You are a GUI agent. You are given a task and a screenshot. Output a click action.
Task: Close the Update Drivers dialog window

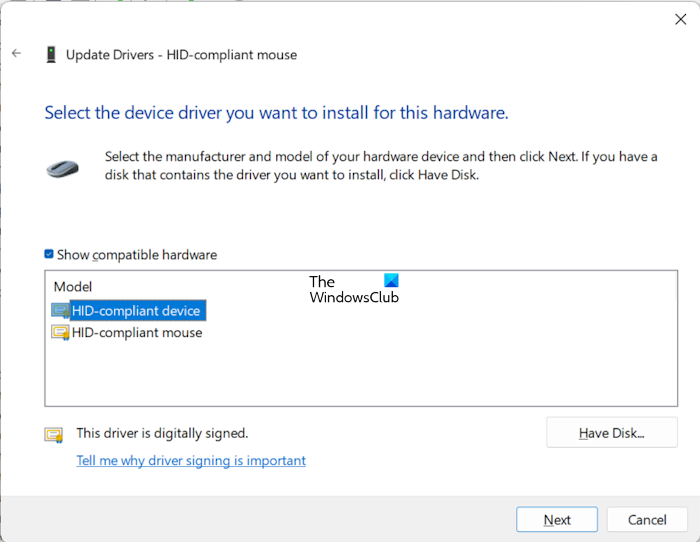click(681, 18)
